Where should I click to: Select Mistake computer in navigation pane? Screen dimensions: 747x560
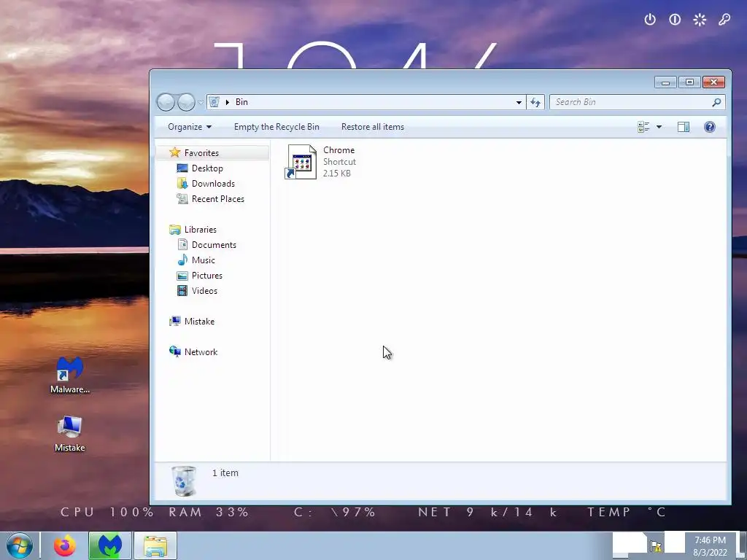199,322
